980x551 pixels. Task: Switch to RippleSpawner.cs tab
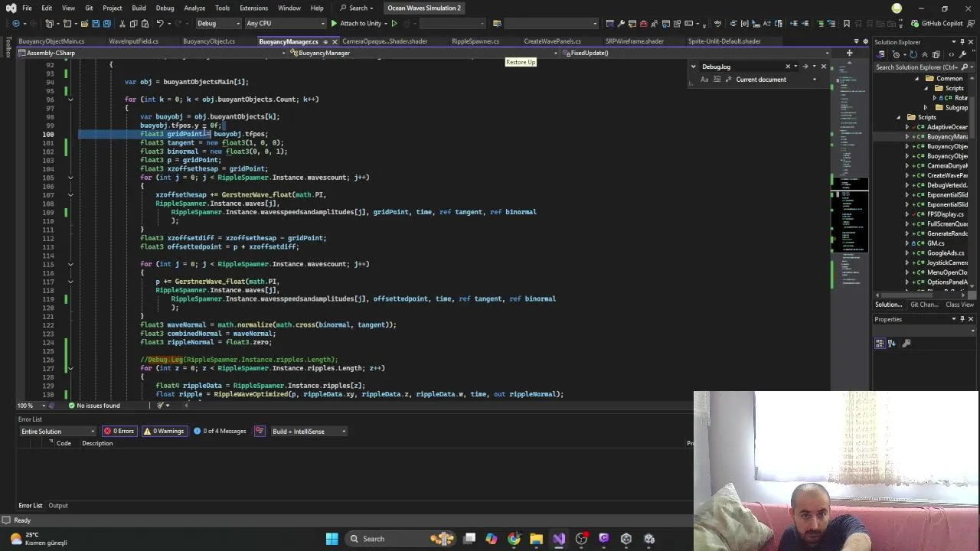point(475,41)
